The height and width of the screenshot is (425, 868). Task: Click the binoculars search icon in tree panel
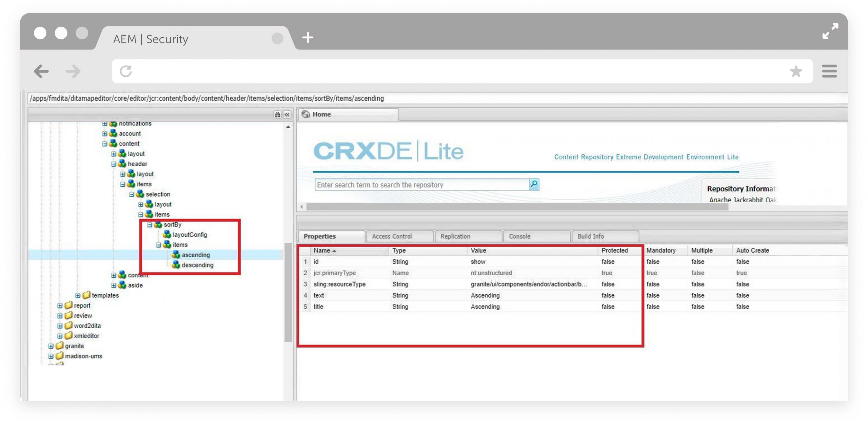(277, 114)
